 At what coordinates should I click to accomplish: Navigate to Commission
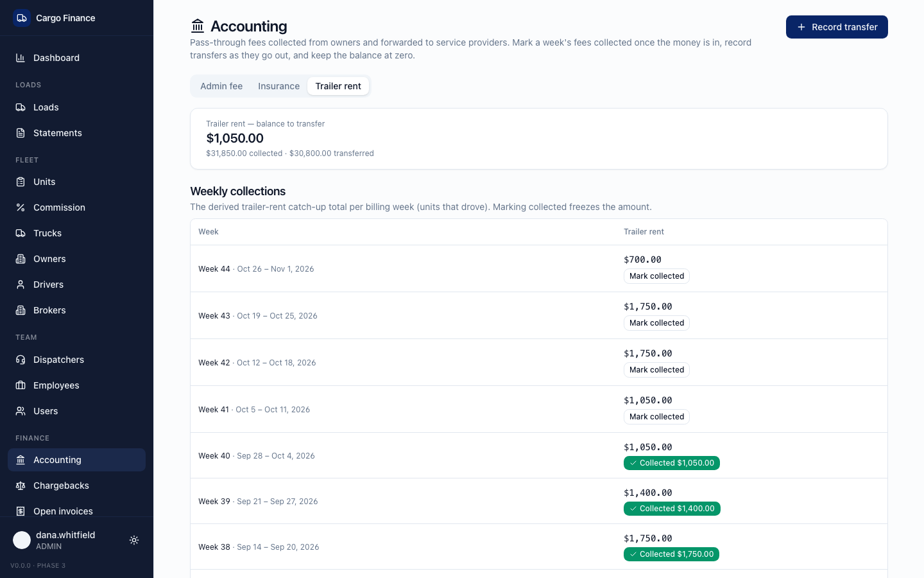(x=76, y=207)
